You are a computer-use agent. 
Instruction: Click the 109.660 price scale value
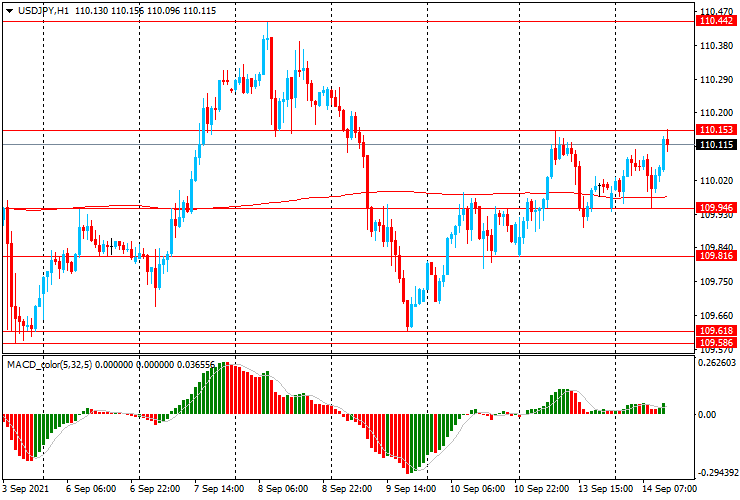pos(717,315)
